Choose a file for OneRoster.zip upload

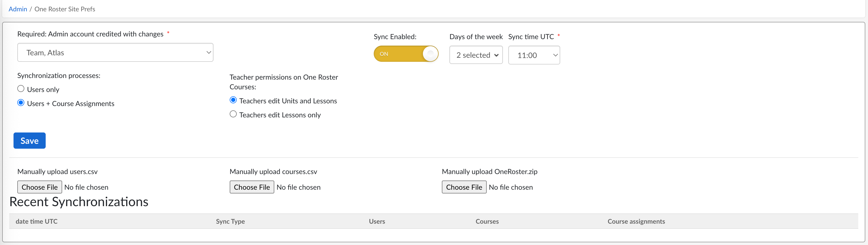pos(464,187)
